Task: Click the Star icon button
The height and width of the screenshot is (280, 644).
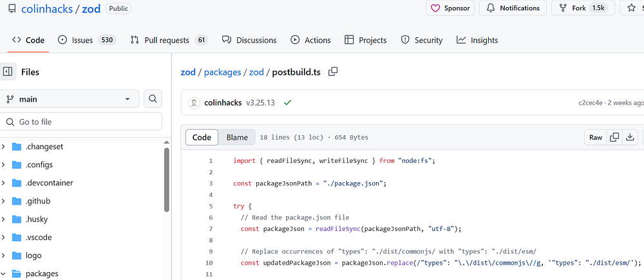Action: tap(632, 8)
